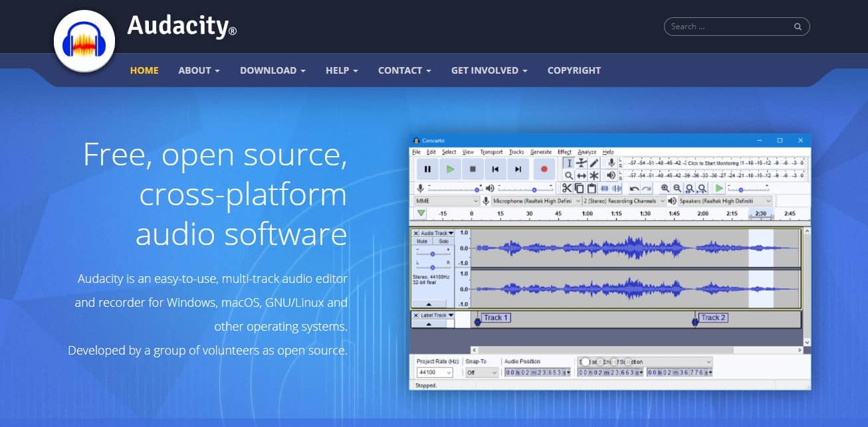This screenshot has width=868, height=427.
Task: Begin recording with the red Record button
Action: tap(544, 169)
